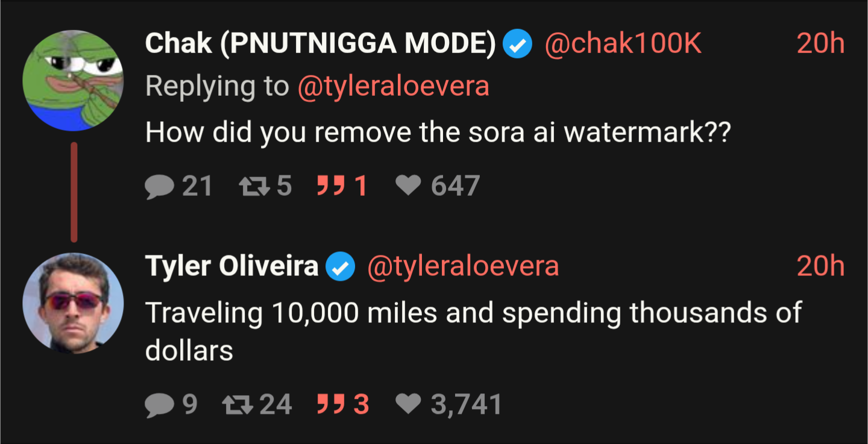The width and height of the screenshot is (868, 444).
Task: Open quote icon showing 3 quotes
Action: (x=330, y=405)
